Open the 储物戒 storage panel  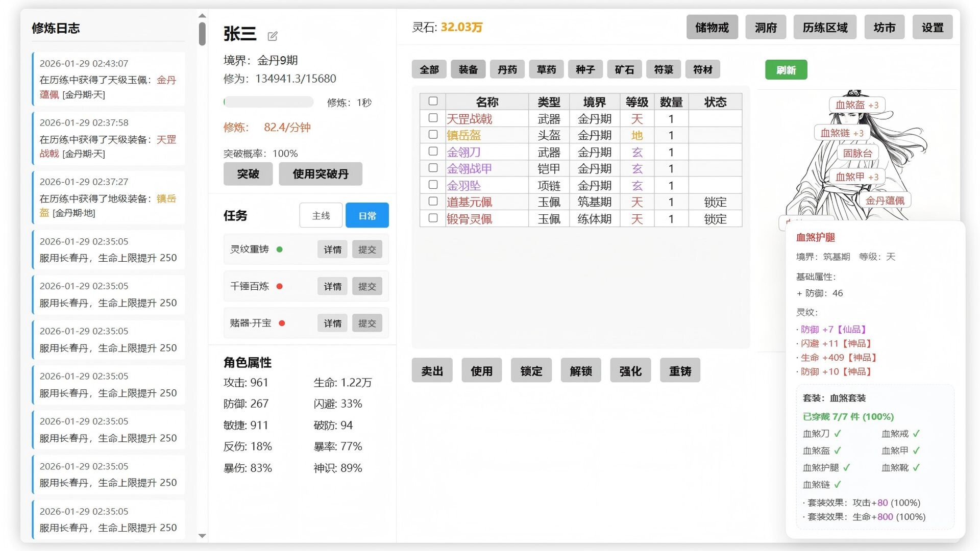[712, 27]
